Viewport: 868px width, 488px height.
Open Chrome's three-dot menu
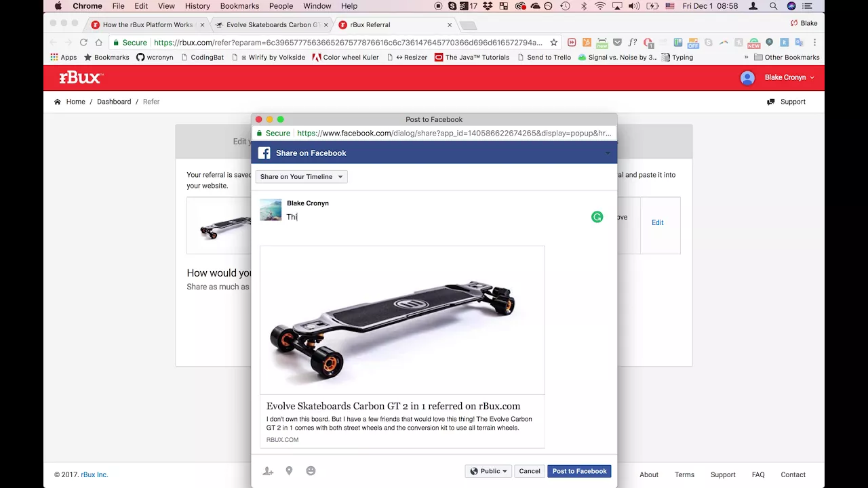(814, 42)
